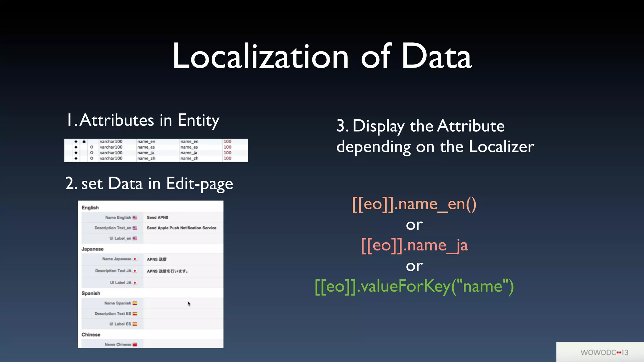Viewport: 644px width, 362px height.
Task: Click the US flag beside Ui Label_en
Action: point(135,238)
